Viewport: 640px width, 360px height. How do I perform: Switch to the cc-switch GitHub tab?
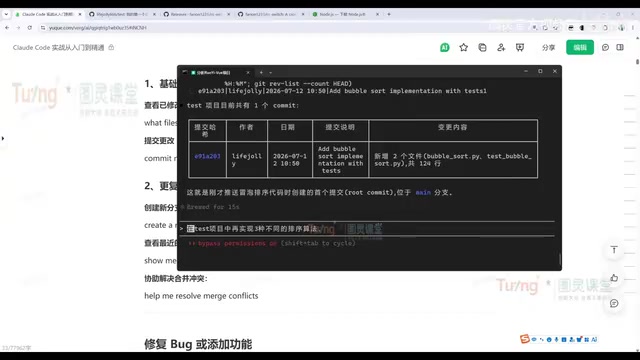coord(271,14)
